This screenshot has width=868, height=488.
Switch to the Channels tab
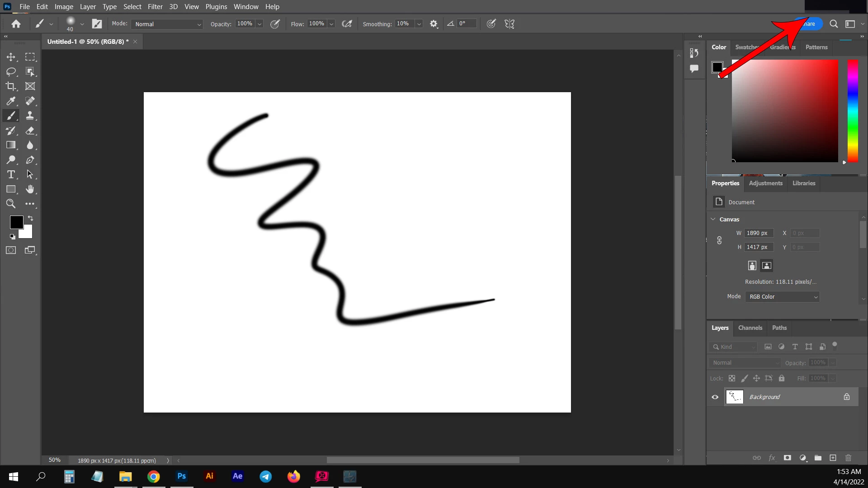tap(750, 328)
